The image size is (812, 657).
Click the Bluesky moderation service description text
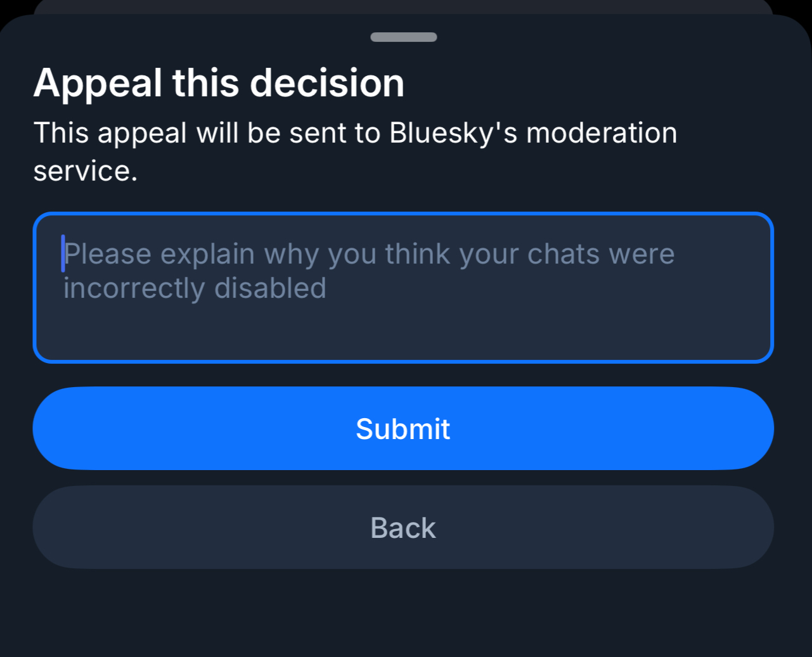pos(355,134)
